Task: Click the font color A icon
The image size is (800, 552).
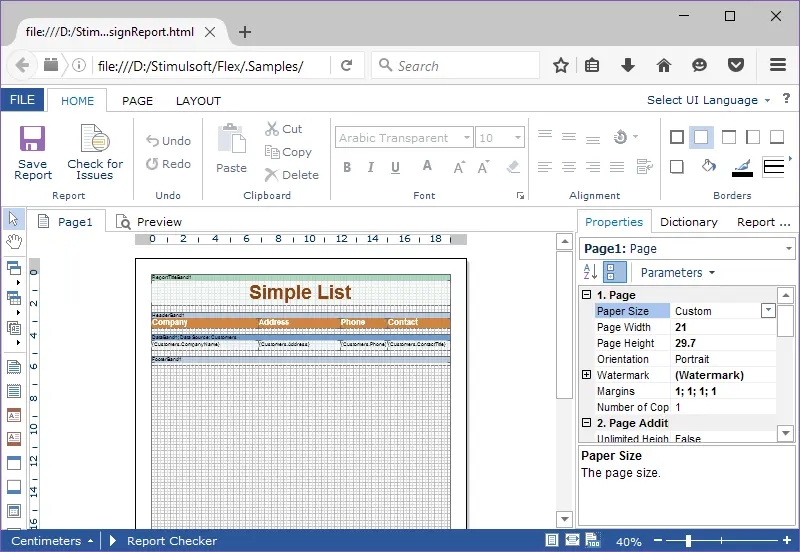Action: click(x=427, y=166)
